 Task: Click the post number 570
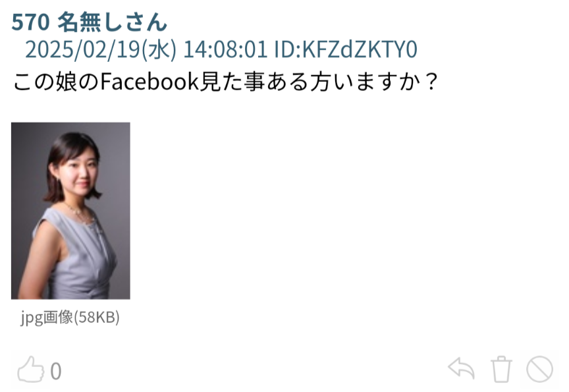[x=30, y=22]
